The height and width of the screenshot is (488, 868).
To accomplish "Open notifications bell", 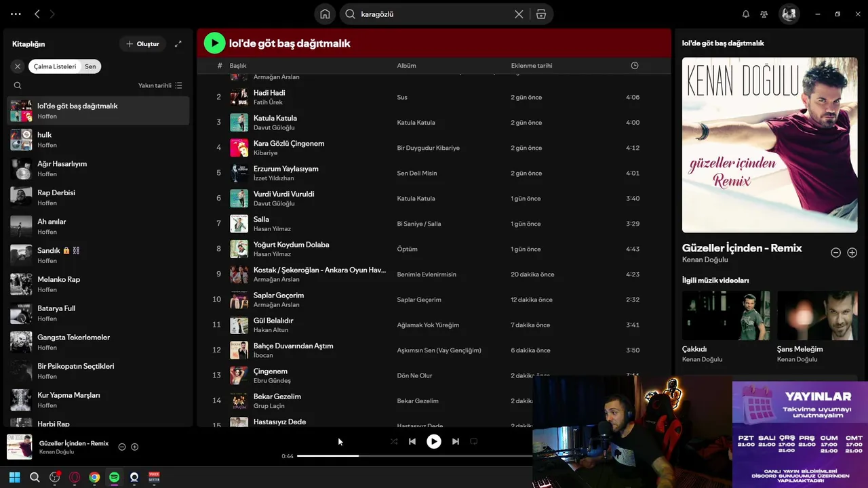I will [746, 14].
